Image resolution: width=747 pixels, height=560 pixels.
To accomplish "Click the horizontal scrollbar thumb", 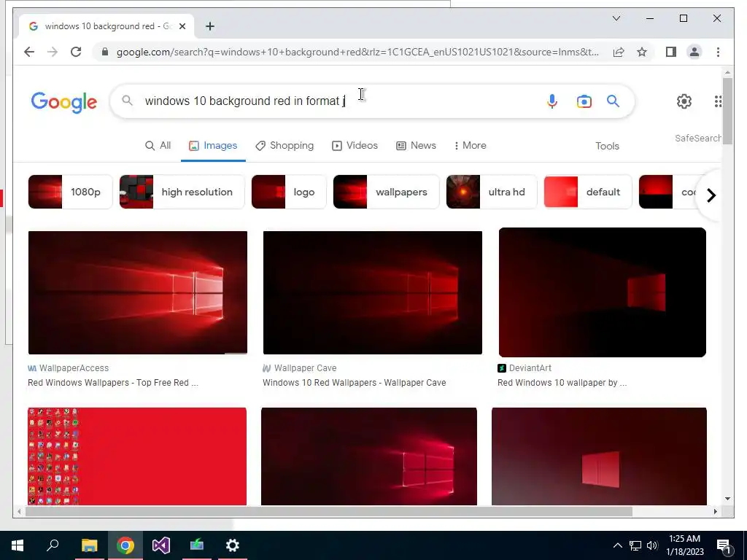I will 329,511.
